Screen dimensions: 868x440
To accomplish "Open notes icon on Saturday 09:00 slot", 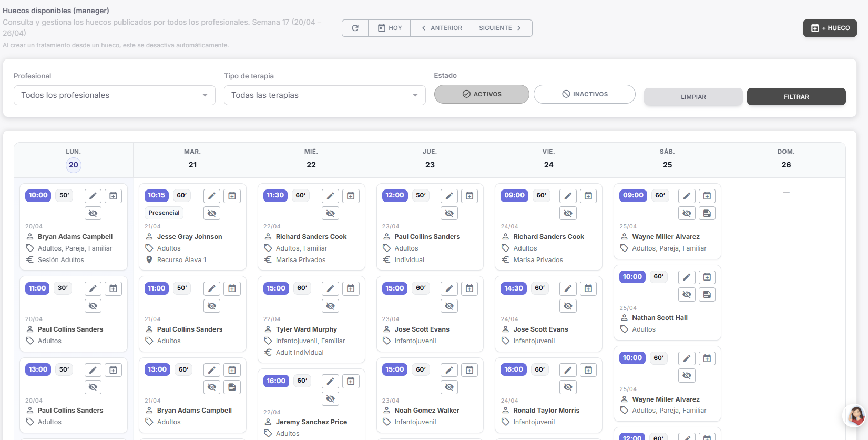I will coord(707,213).
